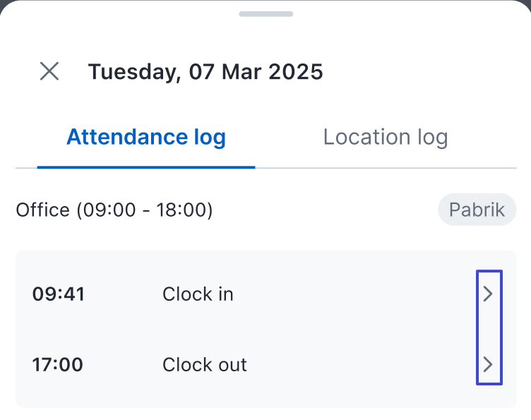Tap the sheet drag handle bar

click(265, 14)
